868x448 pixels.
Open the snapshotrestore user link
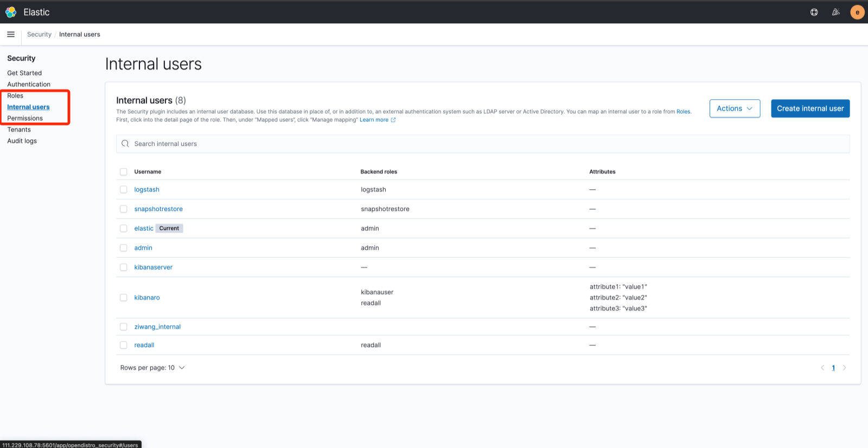point(158,209)
